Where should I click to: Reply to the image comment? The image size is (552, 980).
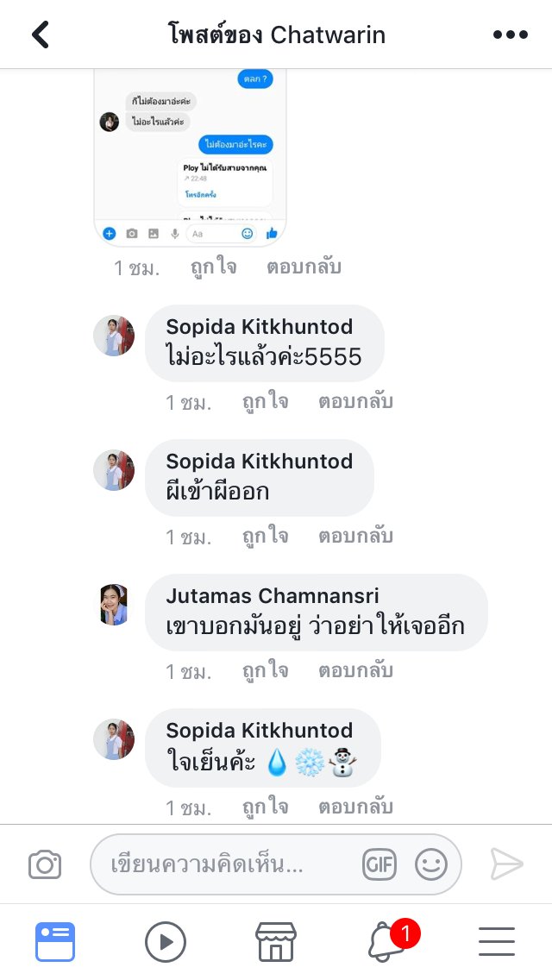(x=304, y=267)
